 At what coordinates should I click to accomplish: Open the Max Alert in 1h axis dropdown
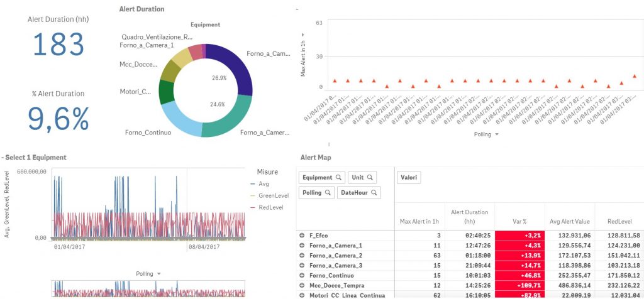click(x=303, y=36)
